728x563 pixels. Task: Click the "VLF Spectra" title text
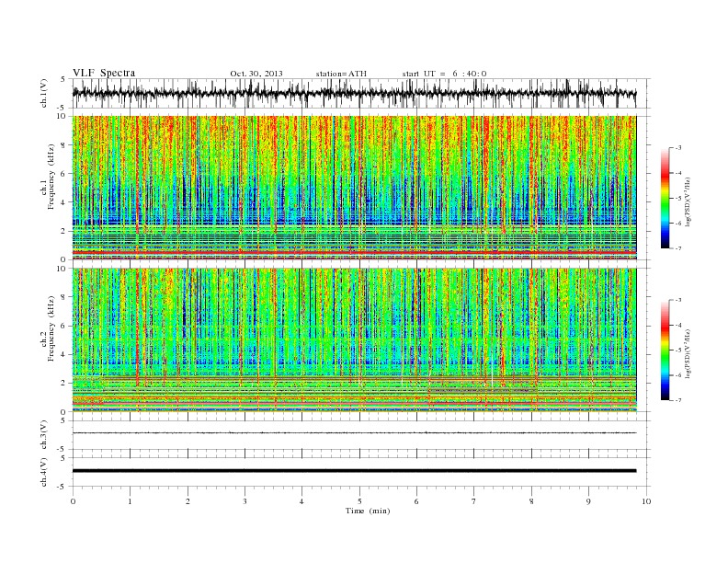click(104, 73)
